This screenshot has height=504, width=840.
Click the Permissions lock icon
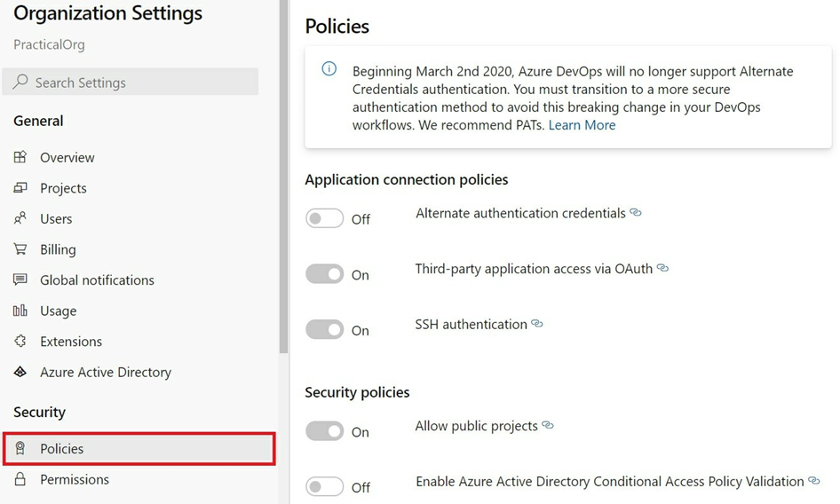coord(20,479)
